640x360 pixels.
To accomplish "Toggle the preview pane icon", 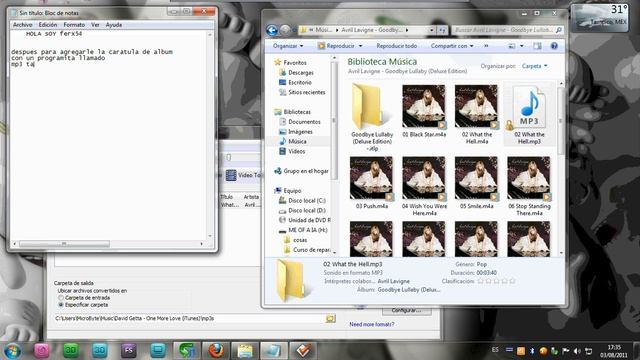I will click(x=537, y=46).
